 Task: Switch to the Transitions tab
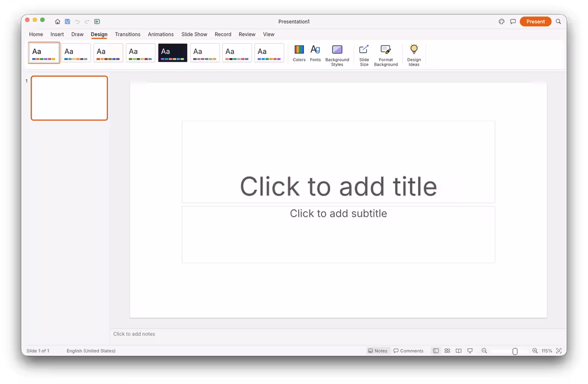[x=127, y=34]
